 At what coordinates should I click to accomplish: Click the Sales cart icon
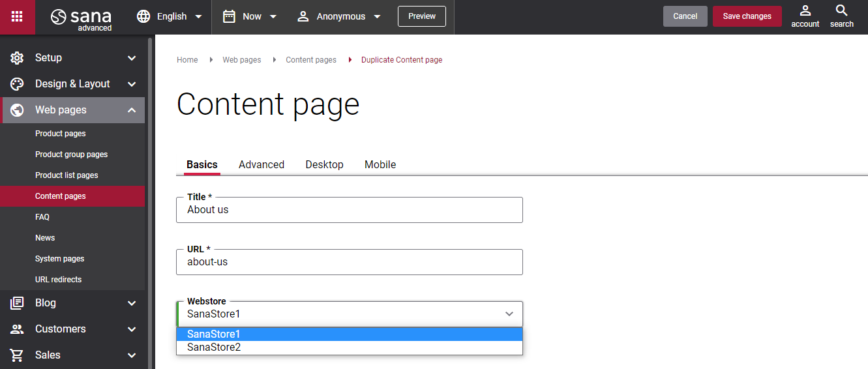[x=17, y=355]
